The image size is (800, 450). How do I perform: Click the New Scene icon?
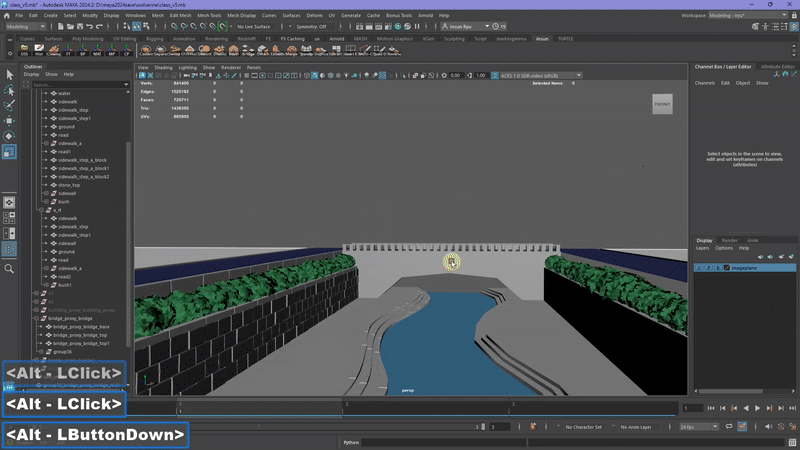tap(61, 27)
